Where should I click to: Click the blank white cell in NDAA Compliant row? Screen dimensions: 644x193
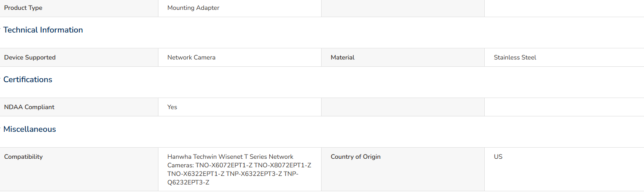tap(564, 107)
